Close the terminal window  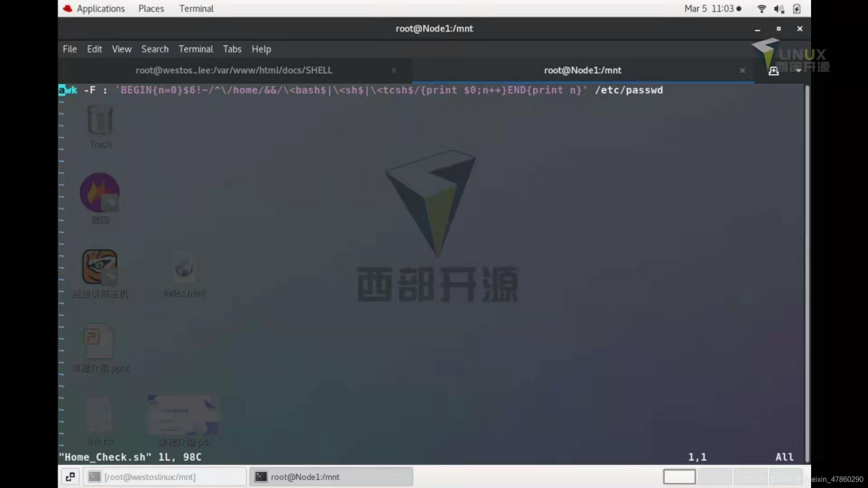pos(800,28)
